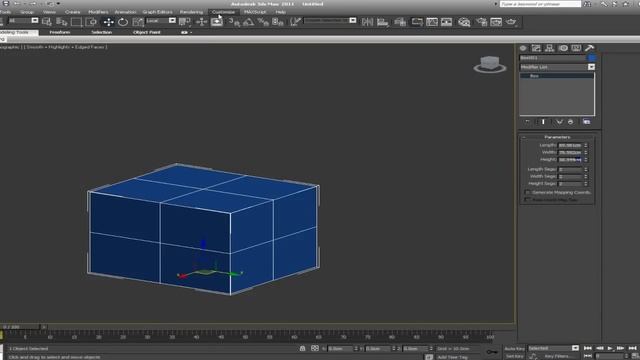Enable Generate Mapping Coords checkbox

point(527,192)
